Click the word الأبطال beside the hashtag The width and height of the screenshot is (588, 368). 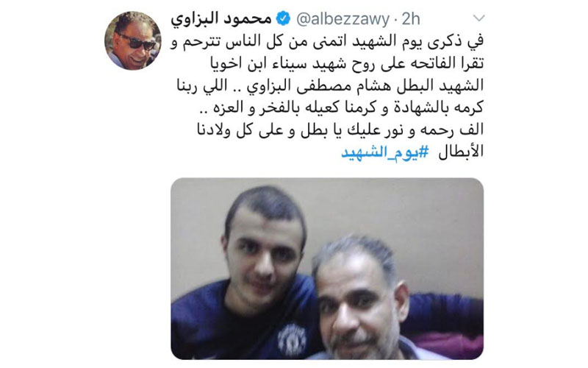click(461, 152)
